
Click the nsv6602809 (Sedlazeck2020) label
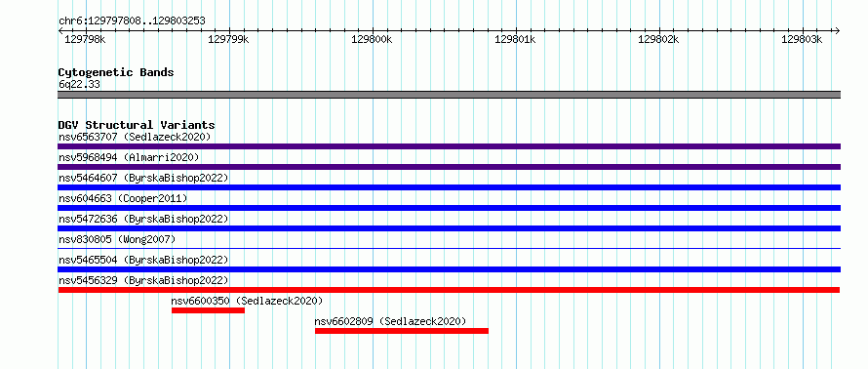[x=390, y=321]
